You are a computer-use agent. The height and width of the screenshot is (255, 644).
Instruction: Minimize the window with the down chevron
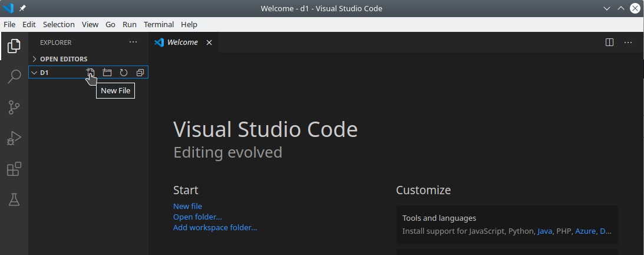pos(607,8)
